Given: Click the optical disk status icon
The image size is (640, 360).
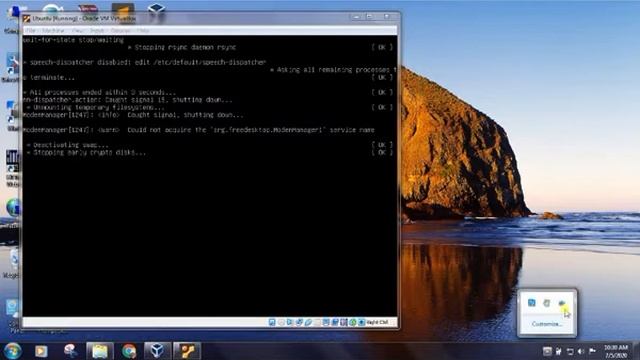Looking at the screenshot, I should pyautogui.click(x=281, y=322).
